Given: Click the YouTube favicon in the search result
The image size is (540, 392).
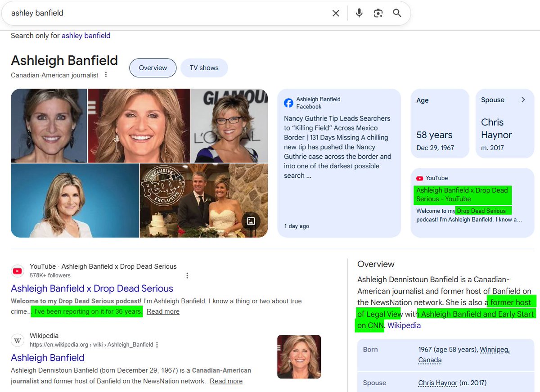Looking at the screenshot, I should (18, 270).
